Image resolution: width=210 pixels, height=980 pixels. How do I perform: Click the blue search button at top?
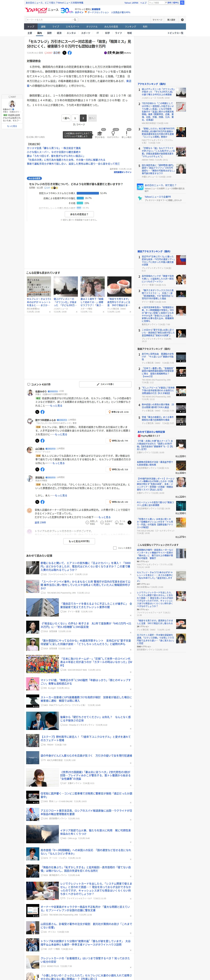pyautogui.click(x=182, y=3)
